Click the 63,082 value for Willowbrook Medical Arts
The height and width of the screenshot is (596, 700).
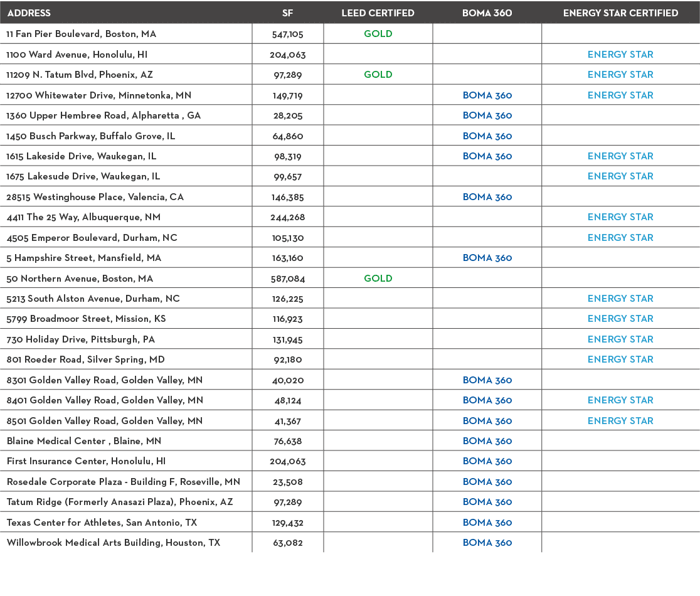click(x=288, y=543)
